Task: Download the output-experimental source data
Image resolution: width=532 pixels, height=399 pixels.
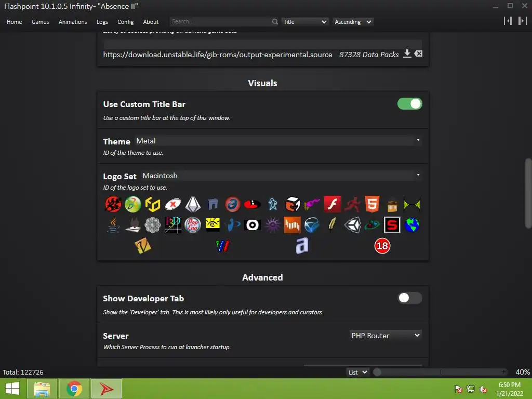Action: pos(407,54)
